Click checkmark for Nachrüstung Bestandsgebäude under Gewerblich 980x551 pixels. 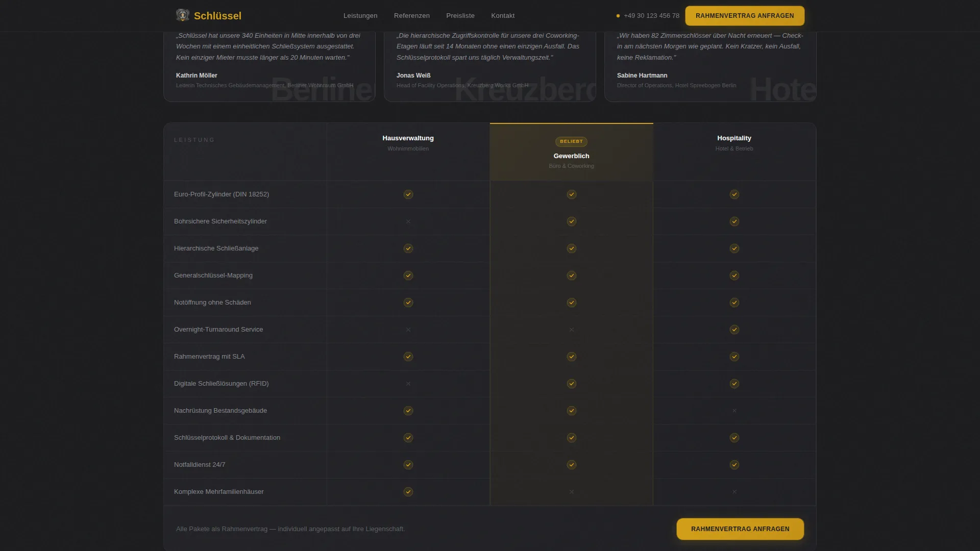pyautogui.click(x=572, y=411)
